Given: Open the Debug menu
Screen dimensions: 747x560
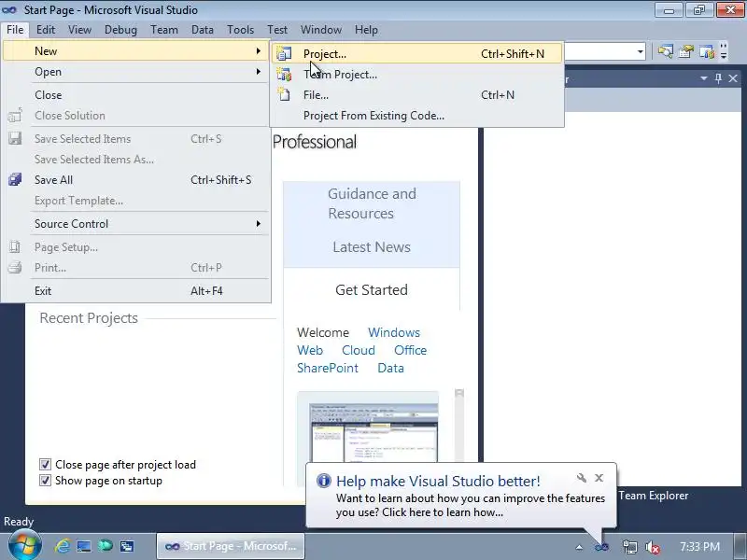Looking at the screenshot, I should coord(120,30).
